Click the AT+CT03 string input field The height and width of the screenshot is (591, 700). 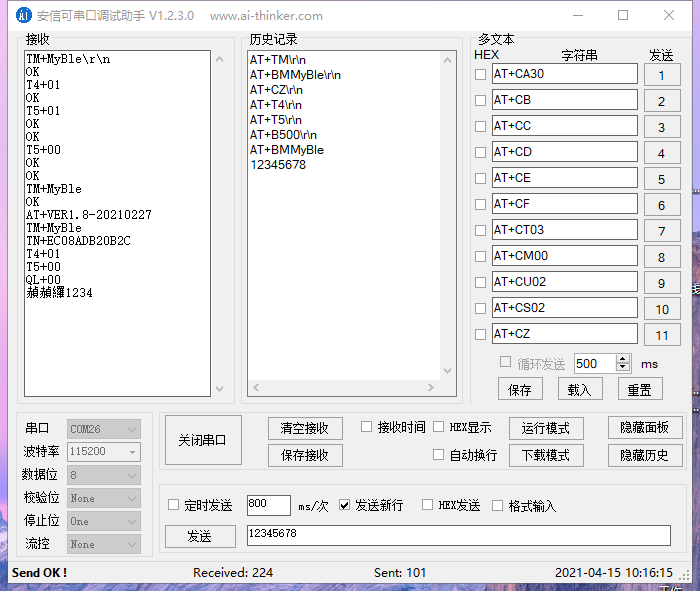(x=565, y=230)
